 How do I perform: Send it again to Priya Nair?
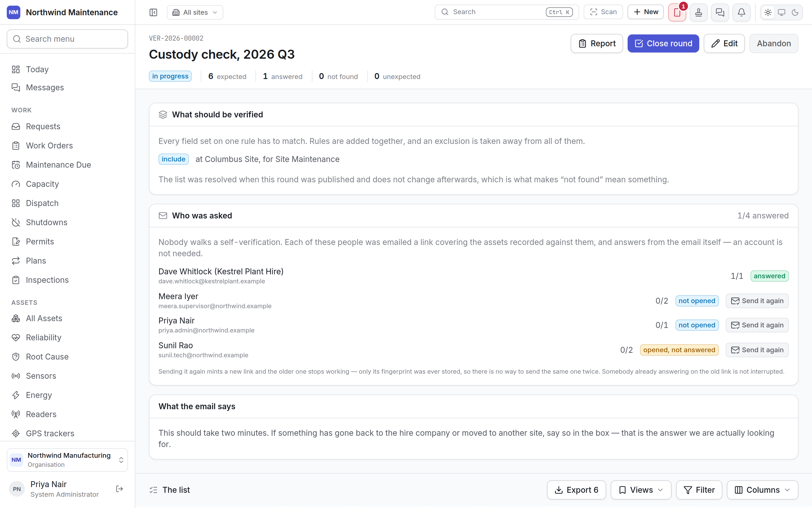757,325
